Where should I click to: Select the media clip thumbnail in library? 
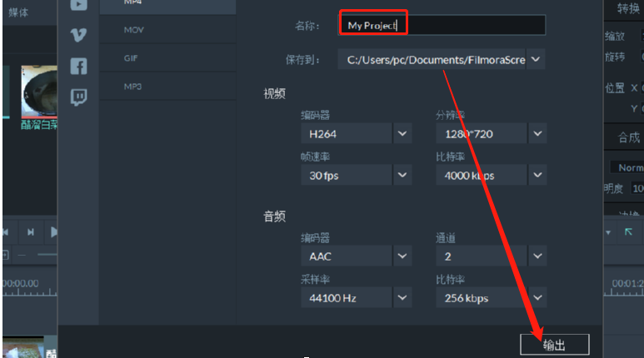point(38,92)
